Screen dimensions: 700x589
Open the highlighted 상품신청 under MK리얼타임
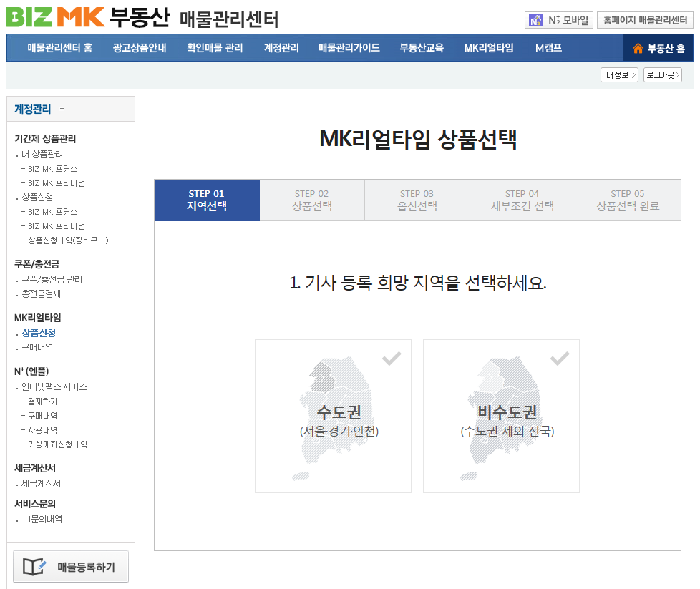tap(39, 333)
